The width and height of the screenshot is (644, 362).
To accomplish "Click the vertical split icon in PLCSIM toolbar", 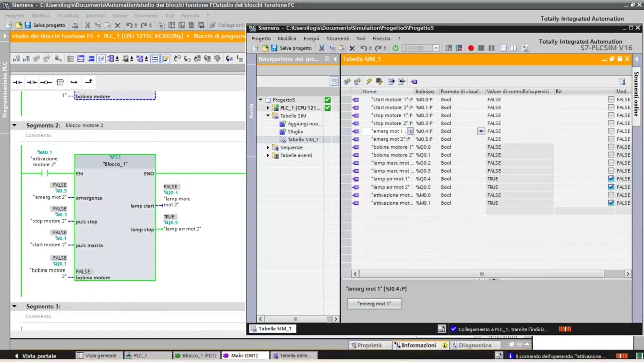I will (514, 48).
